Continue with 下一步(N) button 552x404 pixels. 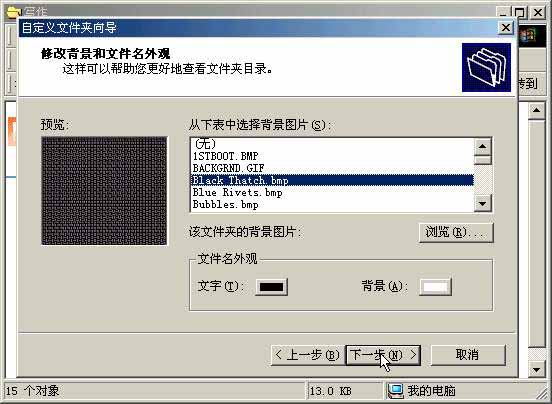click(x=383, y=355)
